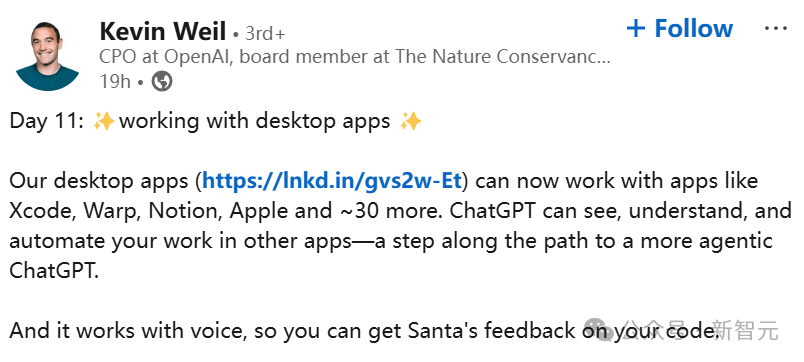Click the 3rd+ connection degree label
Viewport: 804px width, 362px height.
pyautogui.click(x=265, y=34)
